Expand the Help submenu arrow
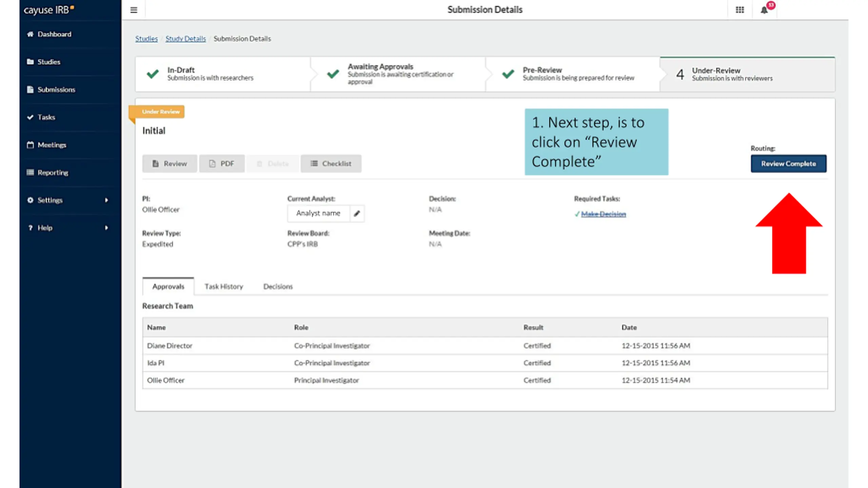The width and height of the screenshot is (868, 488). [x=106, y=228]
